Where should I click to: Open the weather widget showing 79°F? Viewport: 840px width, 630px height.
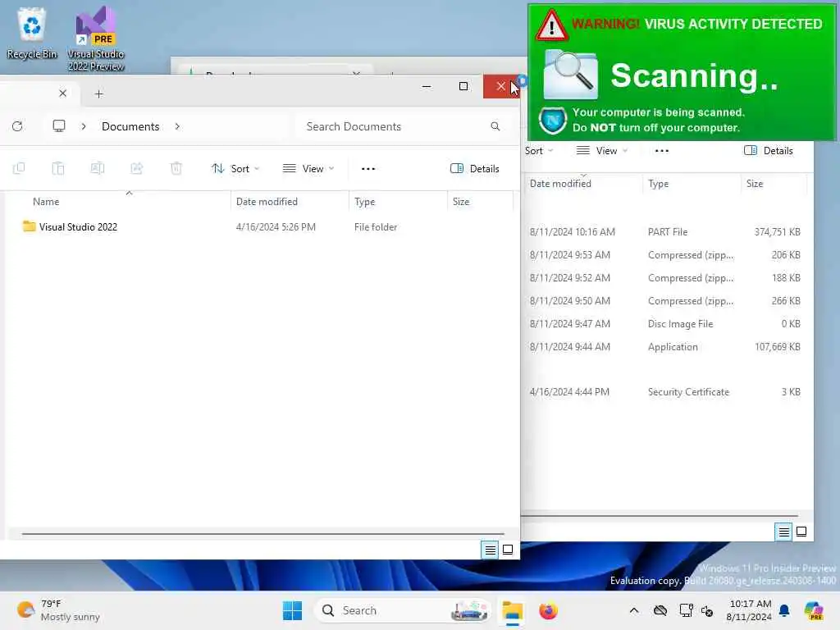click(58, 610)
